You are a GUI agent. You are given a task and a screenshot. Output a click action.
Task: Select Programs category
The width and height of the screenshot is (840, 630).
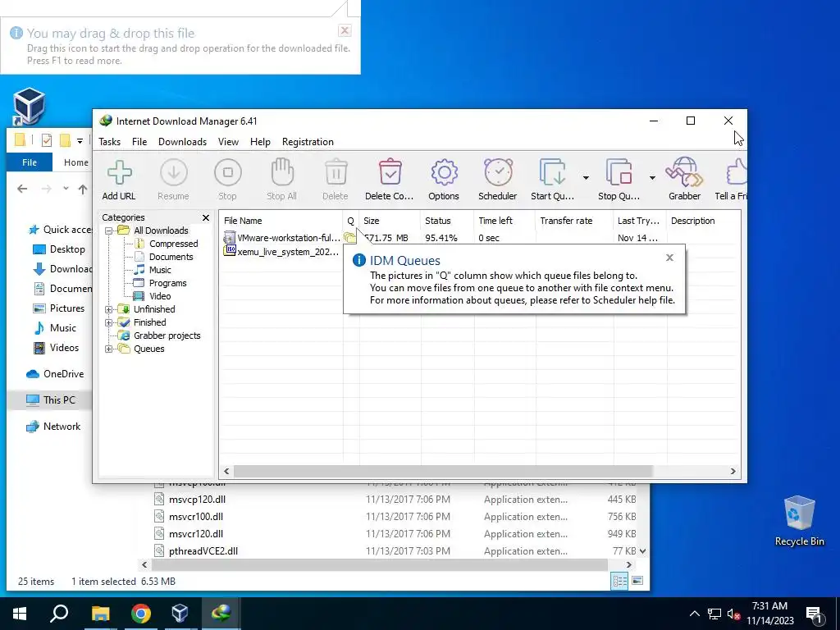coord(167,283)
